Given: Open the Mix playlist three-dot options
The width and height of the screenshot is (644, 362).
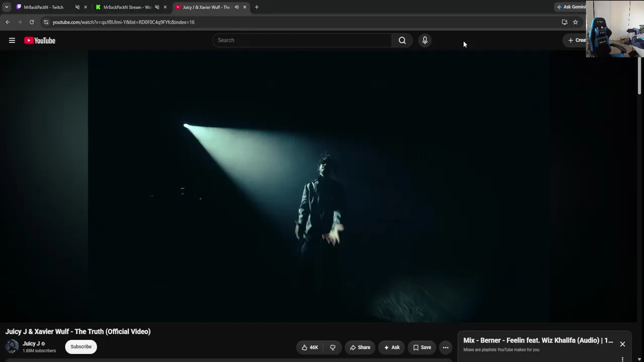Looking at the screenshot, I should click(x=622, y=359).
